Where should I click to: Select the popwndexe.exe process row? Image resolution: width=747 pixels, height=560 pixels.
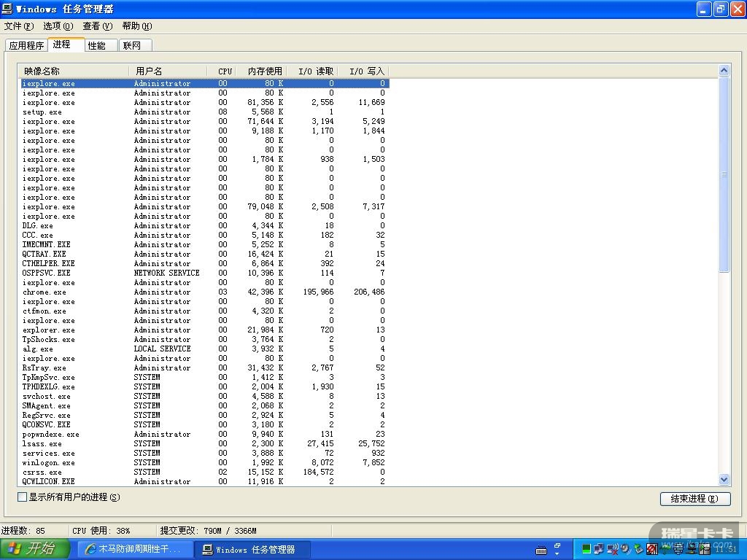[205, 435]
